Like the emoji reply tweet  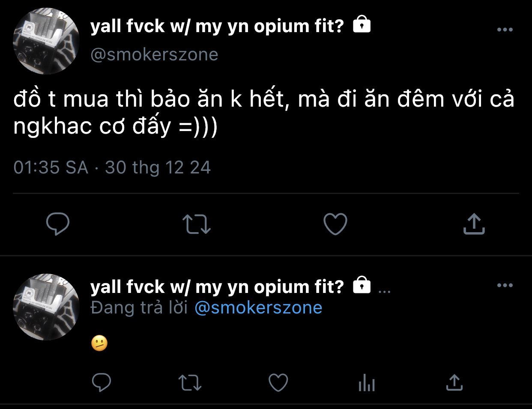[278, 382]
